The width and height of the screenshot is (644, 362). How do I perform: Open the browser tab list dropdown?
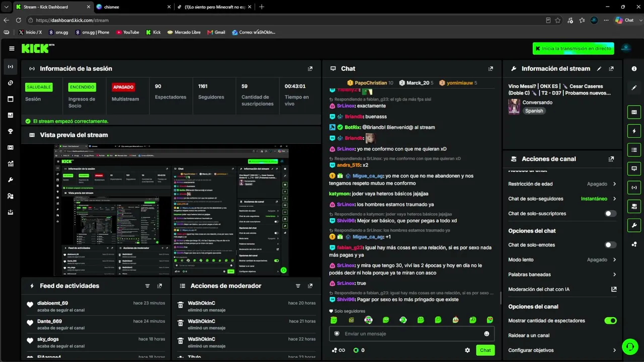(6, 7)
